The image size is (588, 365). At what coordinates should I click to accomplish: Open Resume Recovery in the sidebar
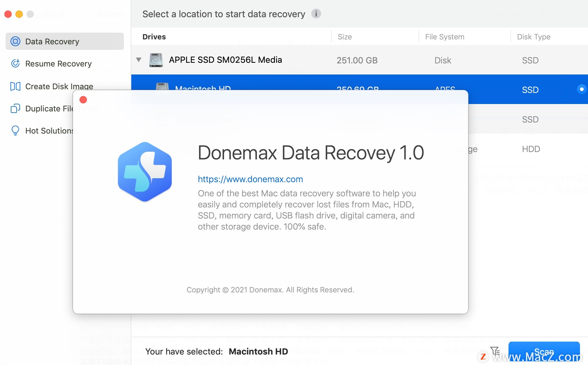pos(58,64)
